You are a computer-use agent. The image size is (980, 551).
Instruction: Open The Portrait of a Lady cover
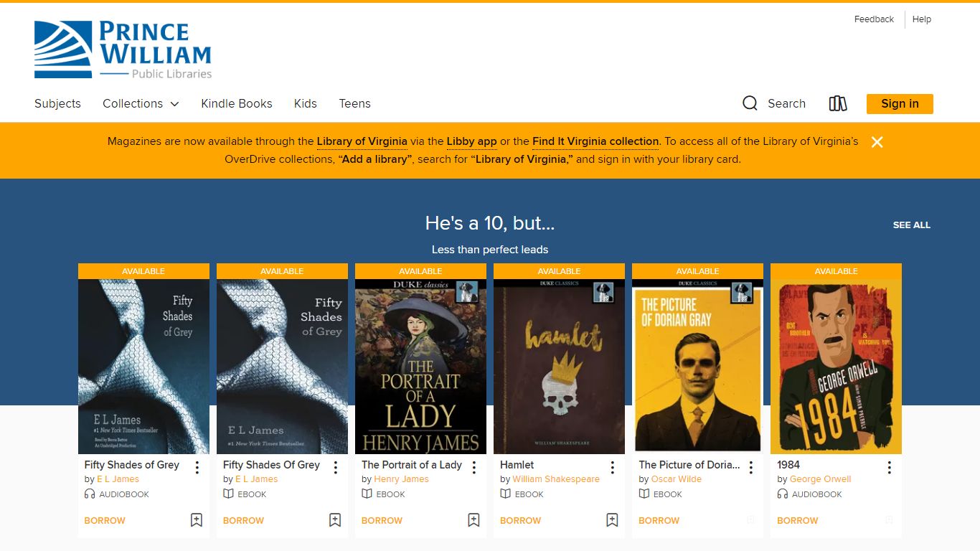420,366
